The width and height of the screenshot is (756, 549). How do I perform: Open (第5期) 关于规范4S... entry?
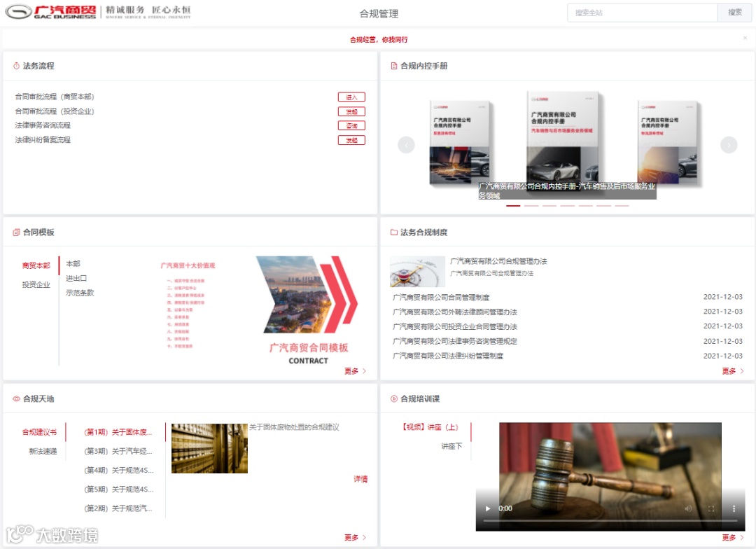(x=119, y=489)
